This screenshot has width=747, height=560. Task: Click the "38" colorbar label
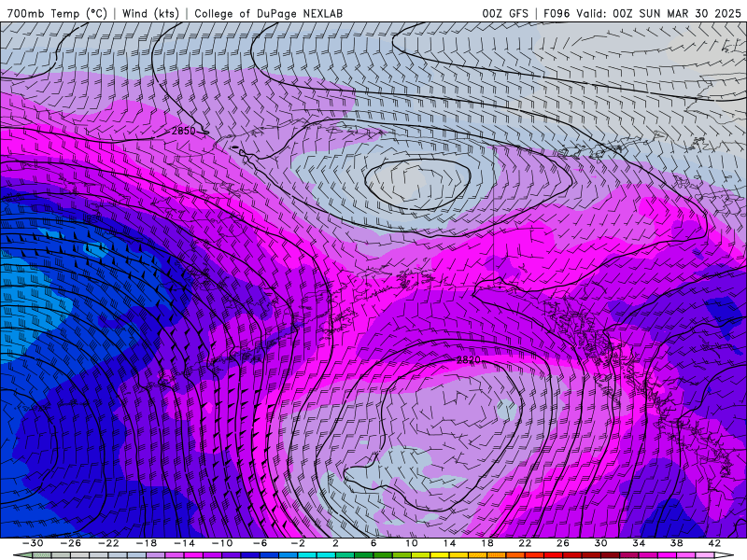tap(676, 543)
